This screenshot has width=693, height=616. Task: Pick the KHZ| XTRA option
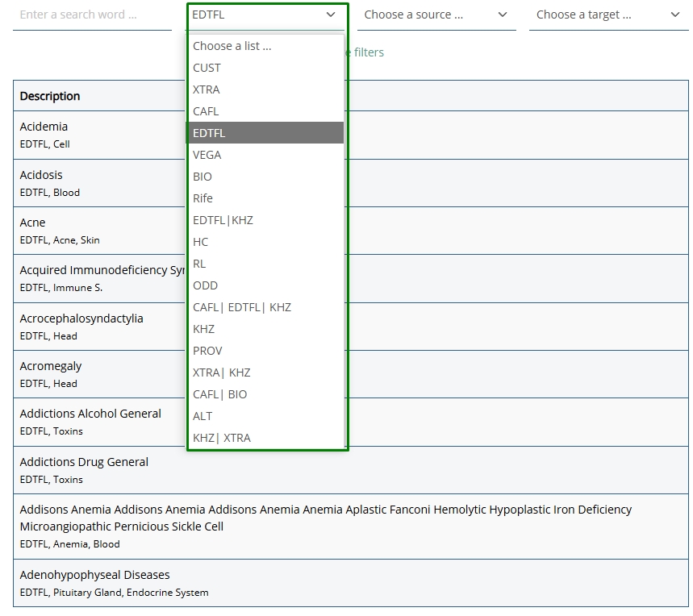222,438
